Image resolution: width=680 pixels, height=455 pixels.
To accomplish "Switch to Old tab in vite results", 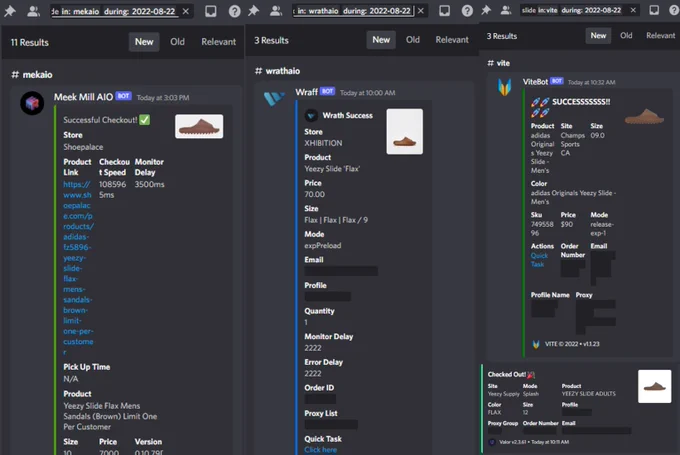I will click(626, 36).
